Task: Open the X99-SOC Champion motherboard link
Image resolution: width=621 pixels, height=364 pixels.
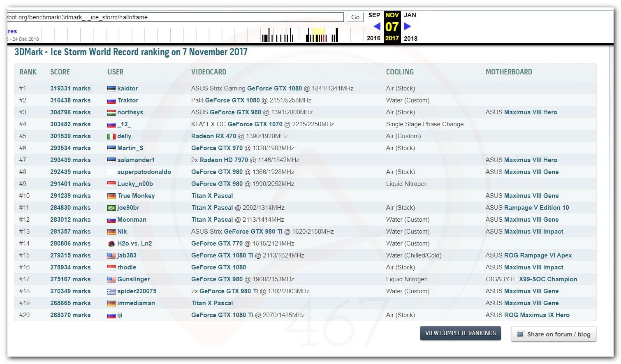Action: [548, 279]
